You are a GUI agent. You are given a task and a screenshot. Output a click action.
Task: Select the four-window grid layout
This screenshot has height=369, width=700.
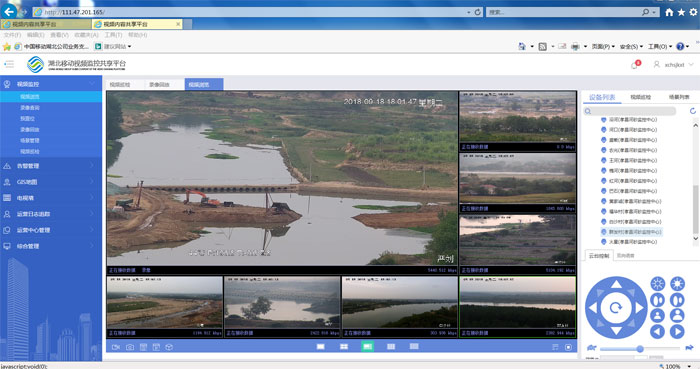pos(344,347)
